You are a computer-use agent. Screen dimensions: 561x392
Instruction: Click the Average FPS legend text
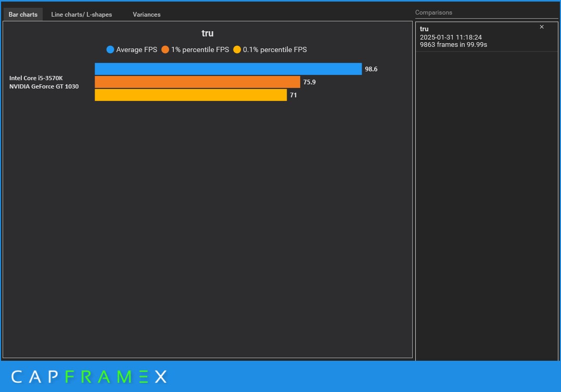click(x=137, y=50)
